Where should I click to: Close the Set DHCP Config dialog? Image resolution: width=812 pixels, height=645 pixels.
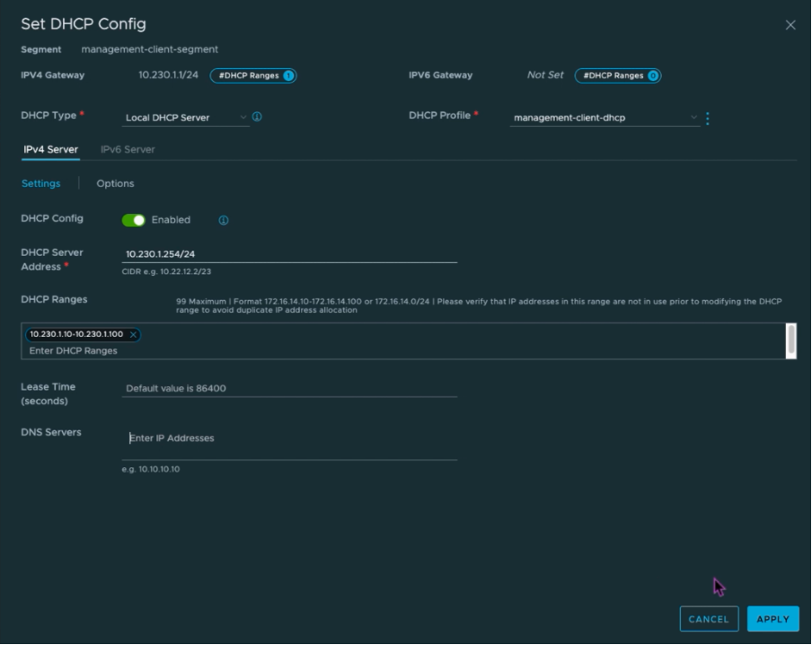pyautogui.click(x=790, y=25)
